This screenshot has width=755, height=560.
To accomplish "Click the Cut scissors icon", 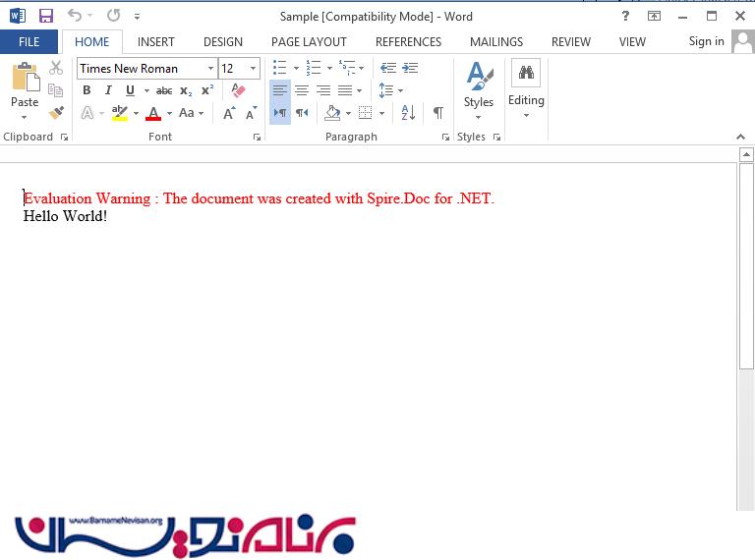I will (x=56, y=68).
